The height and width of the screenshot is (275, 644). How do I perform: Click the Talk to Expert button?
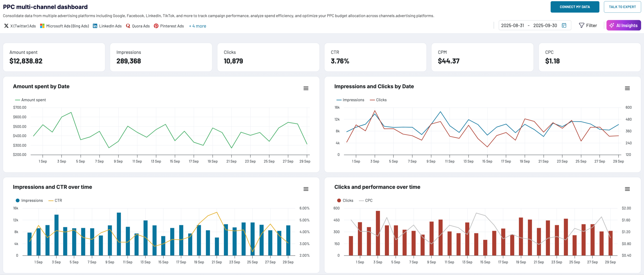[x=622, y=7]
